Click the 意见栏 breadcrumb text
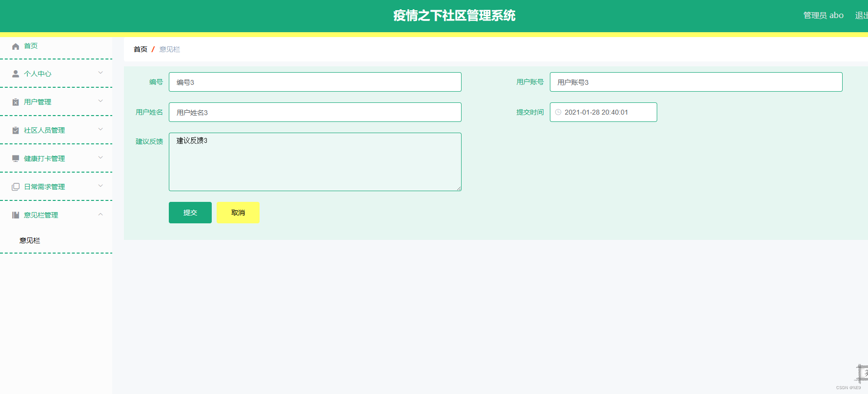 170,49
